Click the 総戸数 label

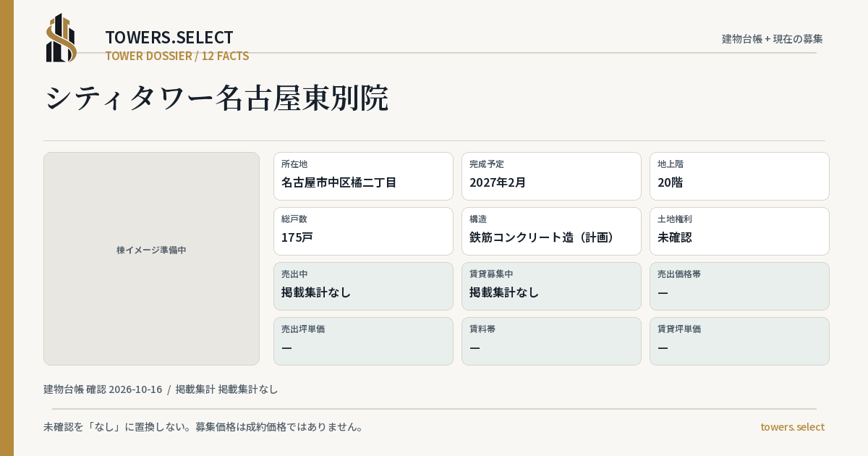(x=294, y=219)
